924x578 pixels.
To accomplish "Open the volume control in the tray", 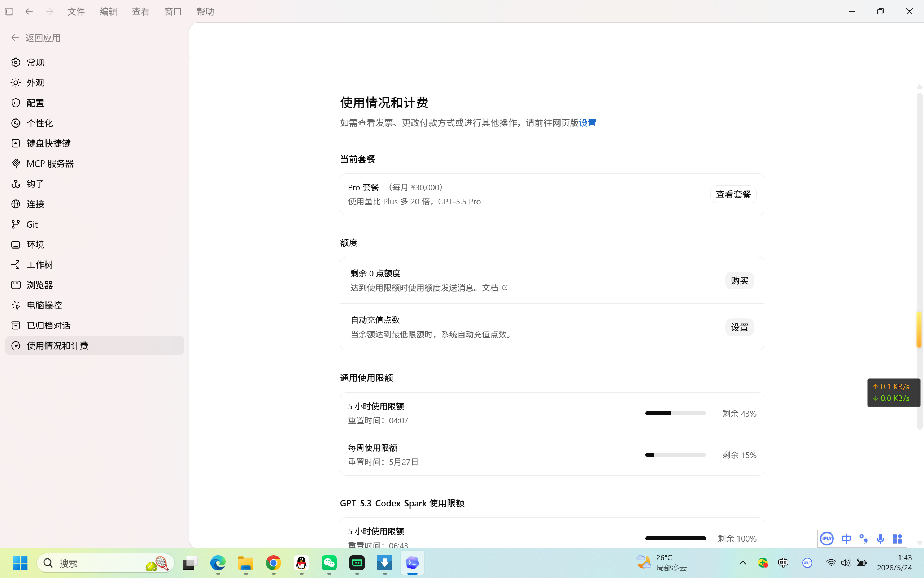I will (x=846, y=563).
